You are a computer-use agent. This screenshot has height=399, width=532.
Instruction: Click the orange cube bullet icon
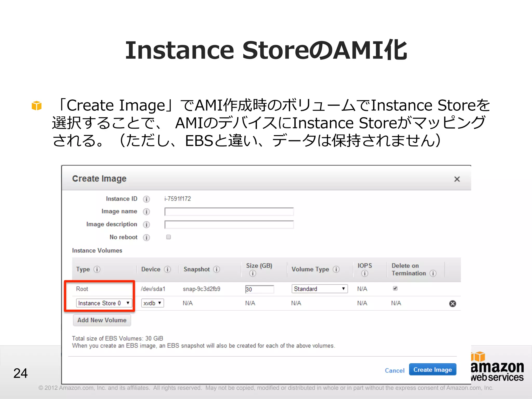[37, 106]
